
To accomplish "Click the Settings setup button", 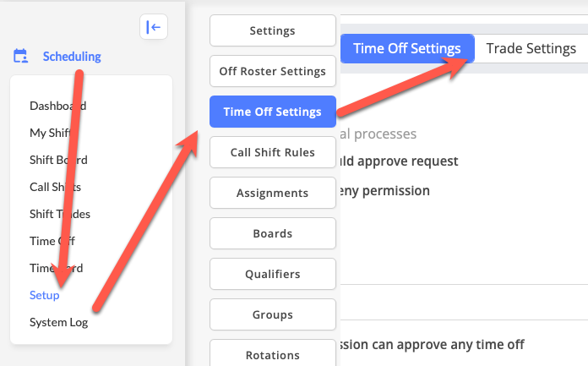I will 272,31.
